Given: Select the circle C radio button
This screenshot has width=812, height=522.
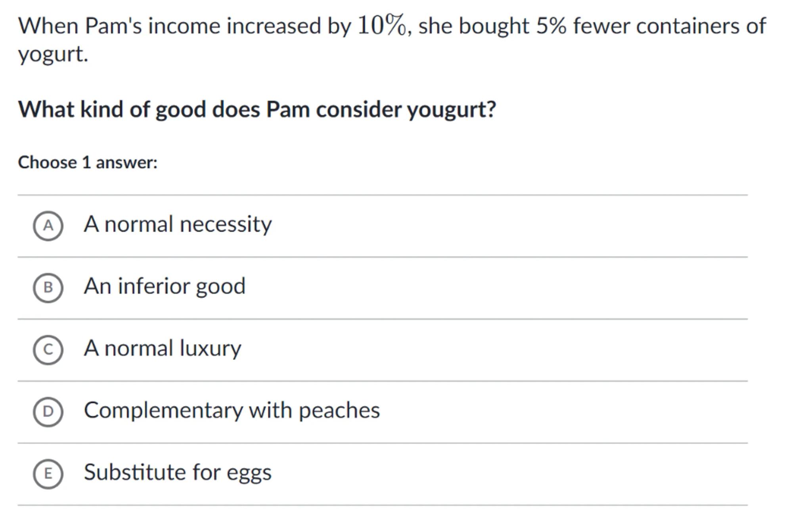Looking at the screenshot, I should point(48,350).
